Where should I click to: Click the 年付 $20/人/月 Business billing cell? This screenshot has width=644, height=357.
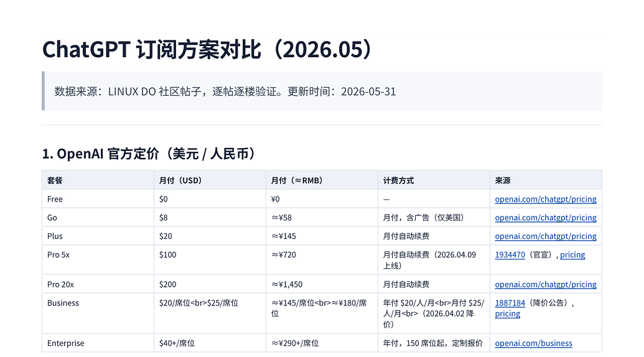(x=434, y=313)
